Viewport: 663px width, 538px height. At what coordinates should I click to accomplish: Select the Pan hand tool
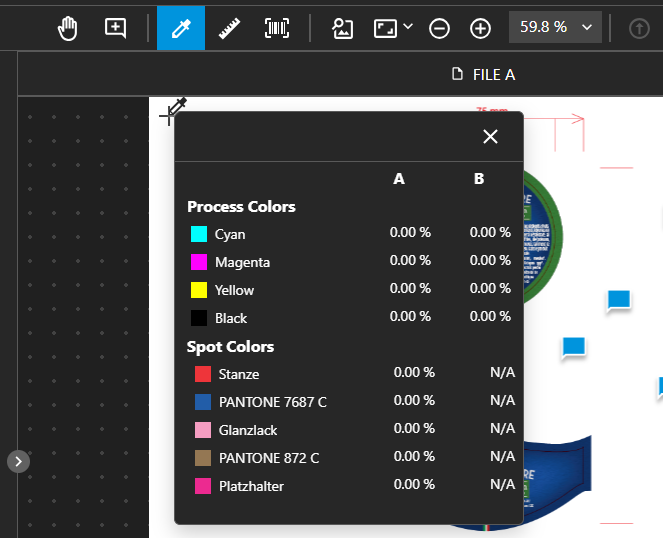[67, 28]
